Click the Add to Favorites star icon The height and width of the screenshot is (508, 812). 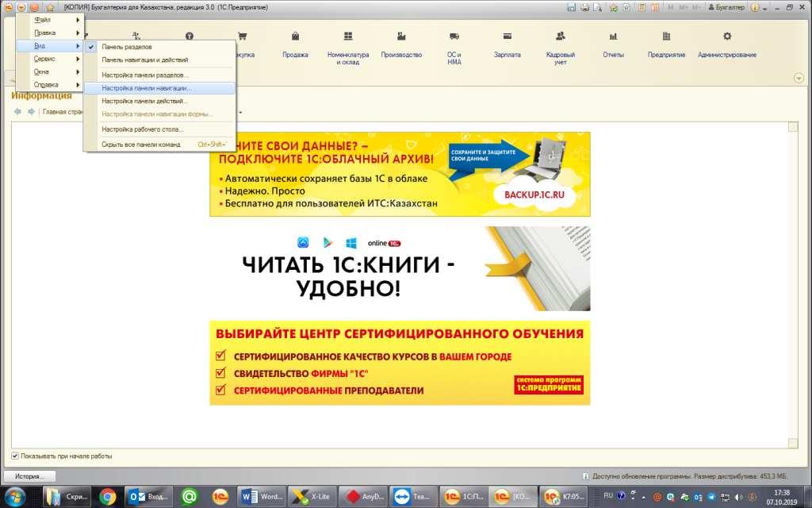[x=614, y=7]
